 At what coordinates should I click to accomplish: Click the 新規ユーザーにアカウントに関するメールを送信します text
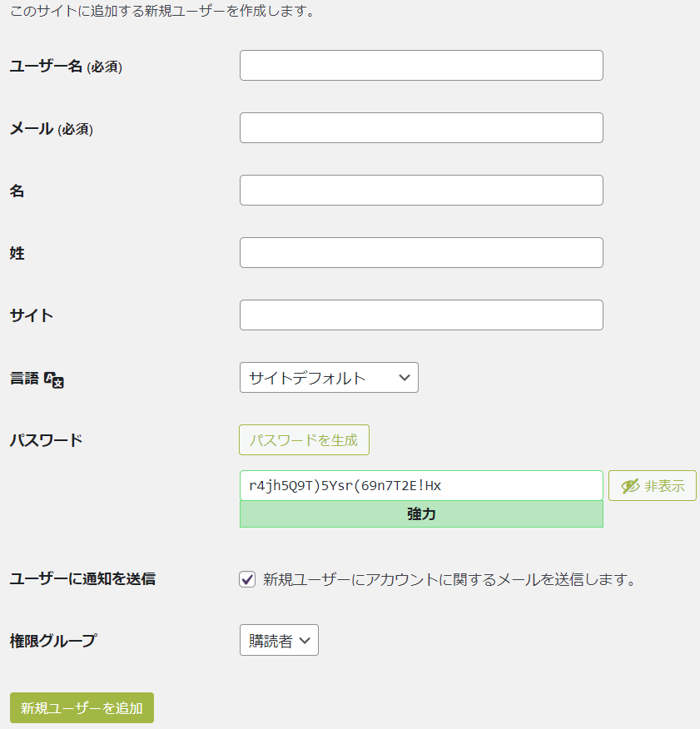pyautogui.click(x=449, y=580)
